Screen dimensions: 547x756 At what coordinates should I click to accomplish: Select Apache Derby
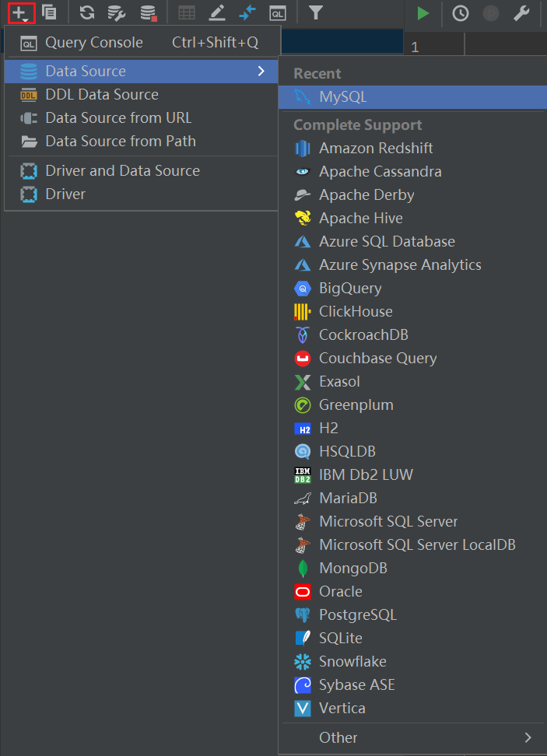coord(412,194)
